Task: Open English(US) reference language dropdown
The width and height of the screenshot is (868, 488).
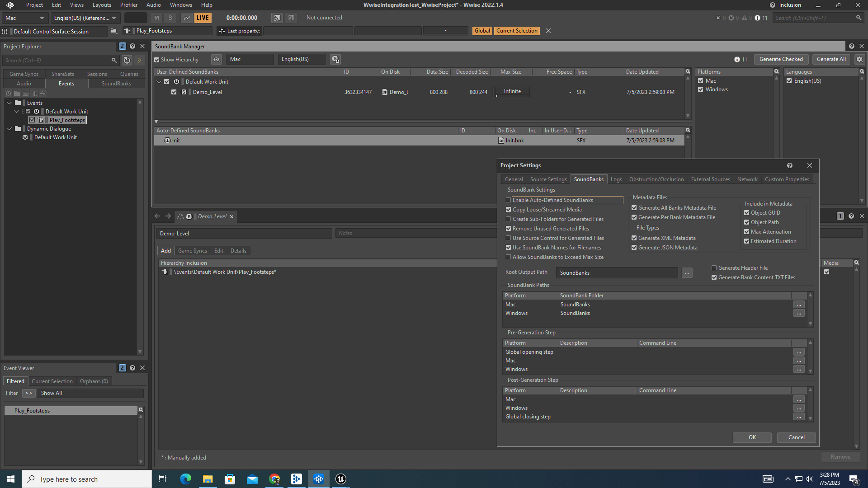Action: coord(85,18)
